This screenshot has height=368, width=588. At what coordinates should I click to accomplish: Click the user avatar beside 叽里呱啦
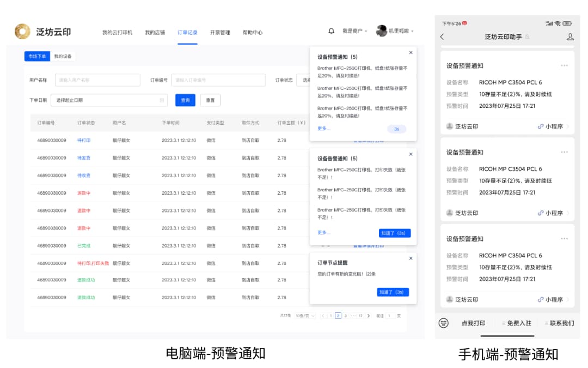click(x=381, y=31)
